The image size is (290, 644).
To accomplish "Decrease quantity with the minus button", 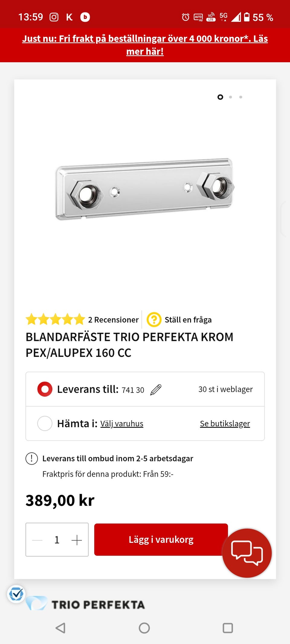I will tap(37, 540).
